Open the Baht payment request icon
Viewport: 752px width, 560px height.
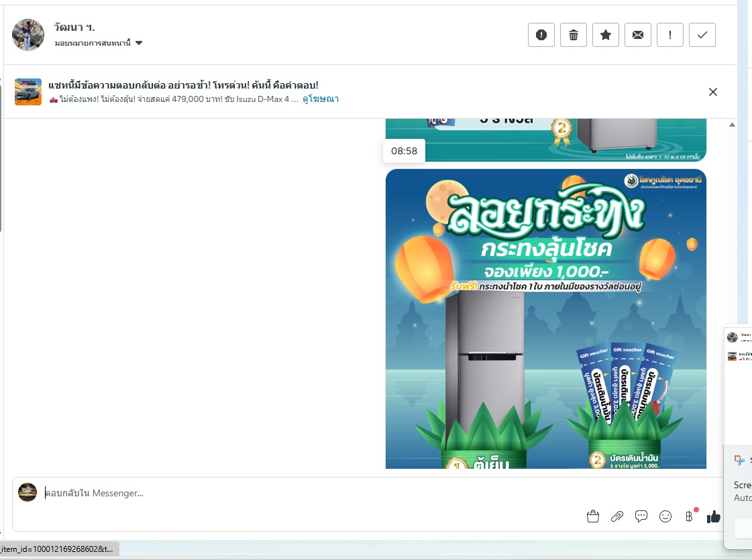click(690, 516)
